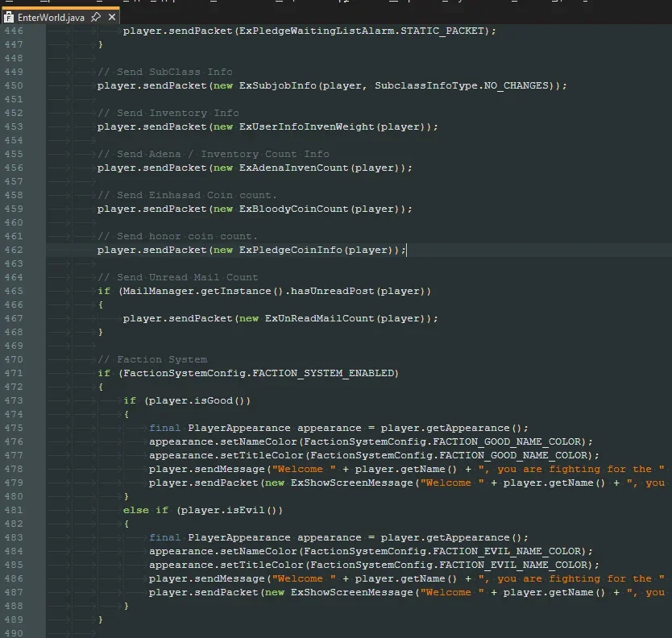Pin the EnterWorld.java tab with pushpin icon
The height and width of the screenshot is (638, 672).
(x=96, y=17)
